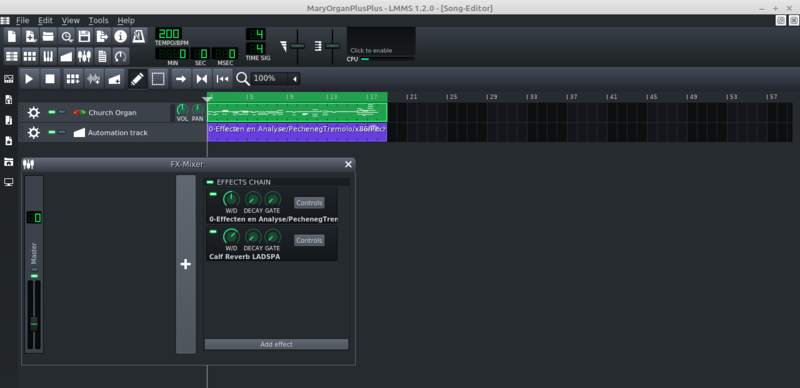Click Controls for the PechenegTremolo effect
Screen dimensions: 800x388
(x=309, y=203)
